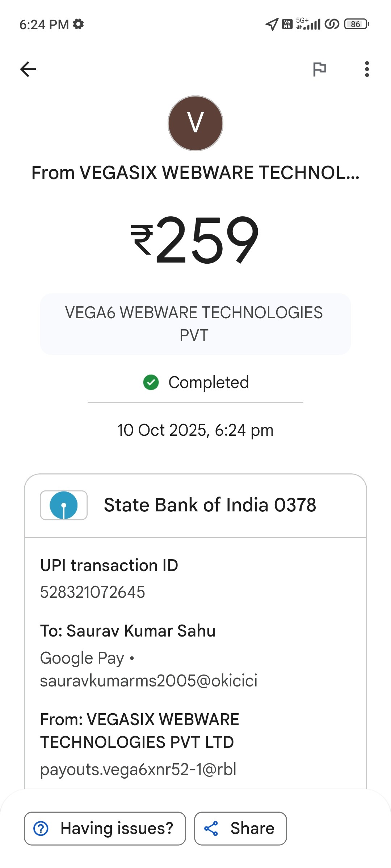Tap the share icon

[x=211, y=828]
